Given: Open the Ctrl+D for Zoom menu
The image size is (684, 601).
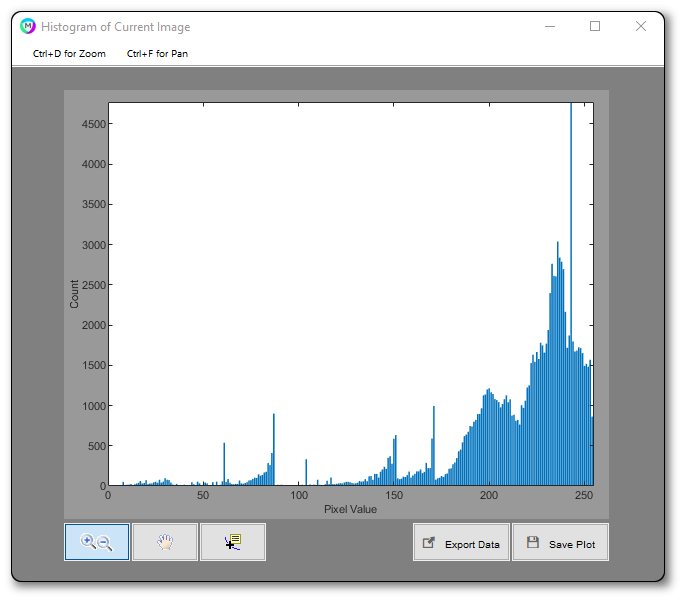Looking at the screenshot, I should coord(69,54).
